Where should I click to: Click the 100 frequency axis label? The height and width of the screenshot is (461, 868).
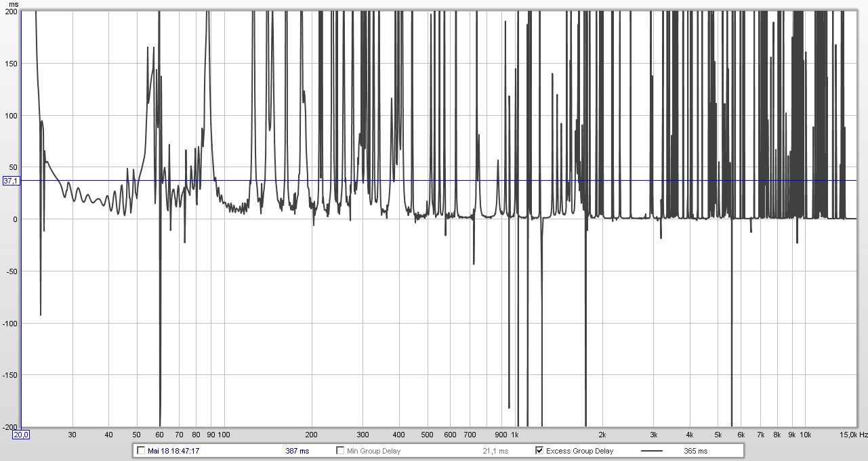click(224, 435)
